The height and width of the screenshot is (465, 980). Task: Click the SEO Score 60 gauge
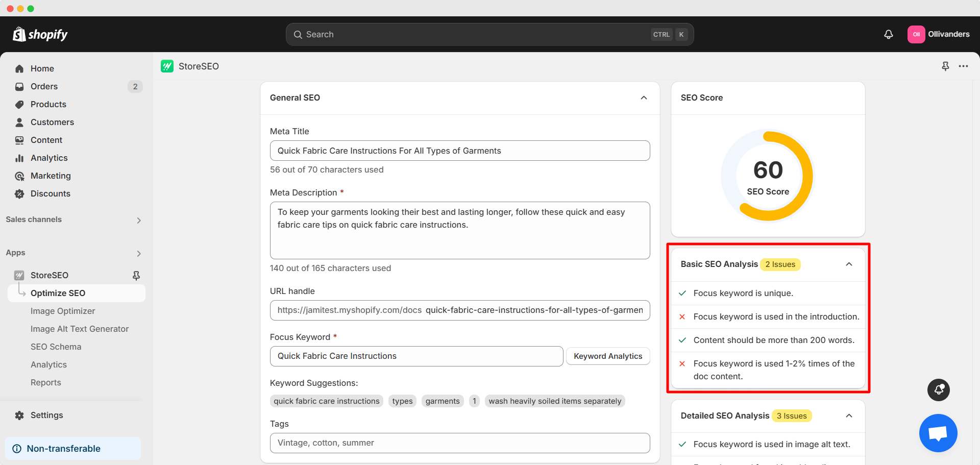pyautogui.click(x=767, y=176)
